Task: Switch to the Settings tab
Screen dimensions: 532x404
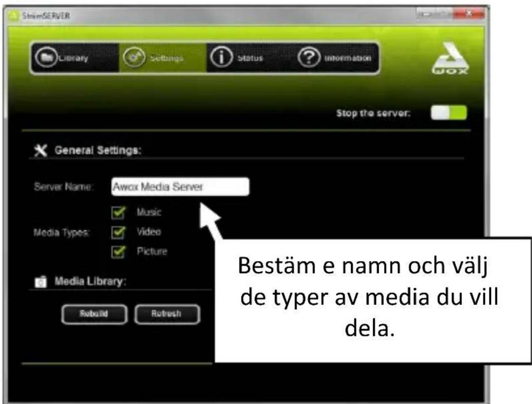Action: tap(162, 58)
